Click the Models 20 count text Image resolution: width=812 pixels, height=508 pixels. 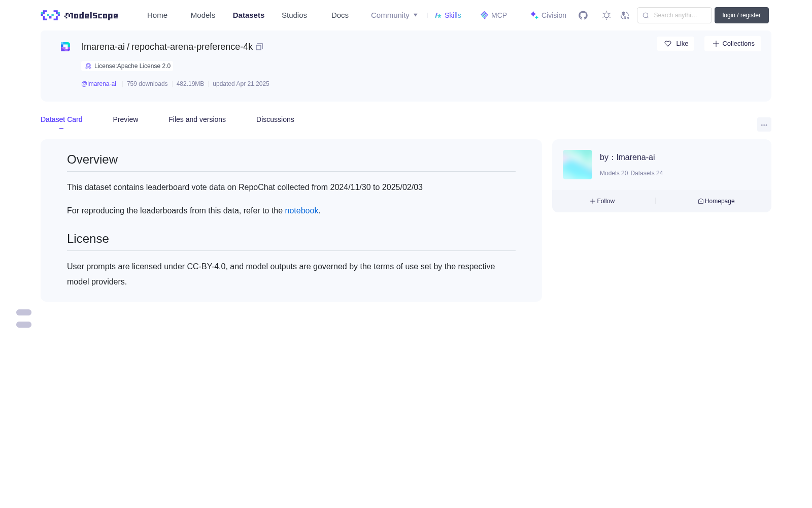tap(614, 173)
